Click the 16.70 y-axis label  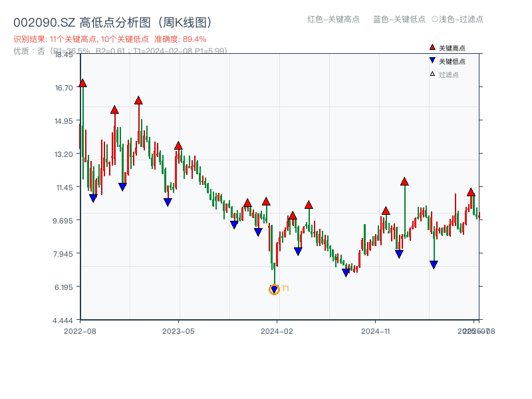pyautogui.click(x=64, y=88)
